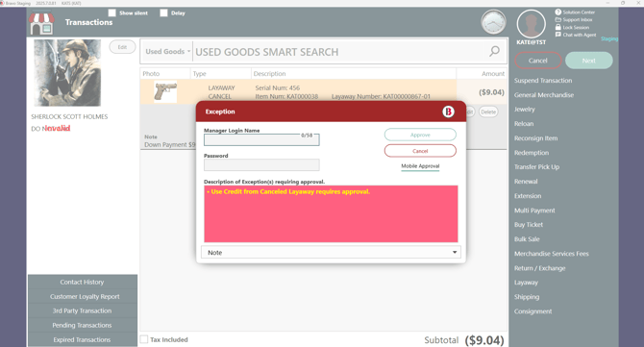
Task: Open the handgun item photo
Action: [x=165, y=91]
